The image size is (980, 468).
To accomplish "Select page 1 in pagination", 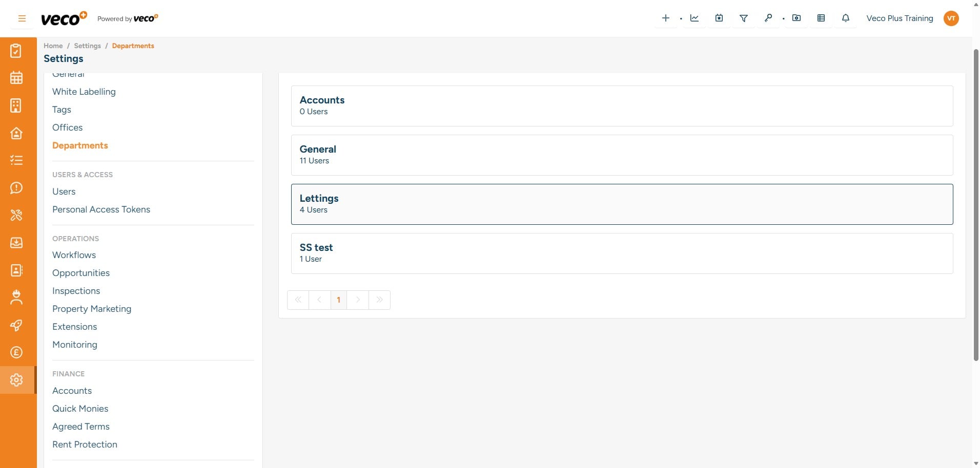I will click(339, 300).
